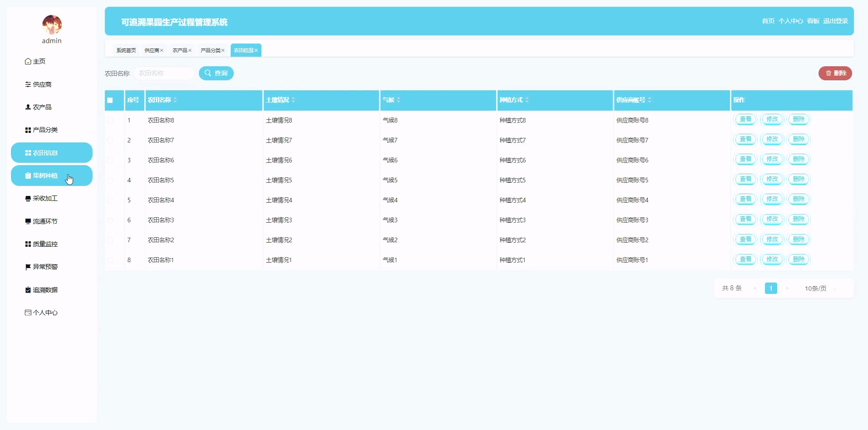The width and height of the screenshot is (868, 430).
Task: Check the checkbox for row 农田名称7
Action: pyautogui.click(x=110, y=140)
